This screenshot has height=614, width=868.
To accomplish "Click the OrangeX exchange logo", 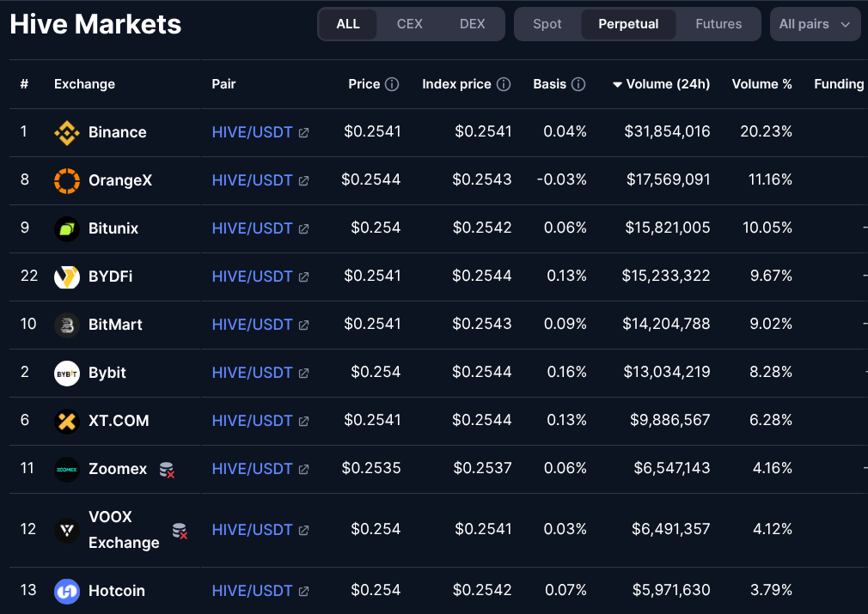I will (x=67, y=181).
